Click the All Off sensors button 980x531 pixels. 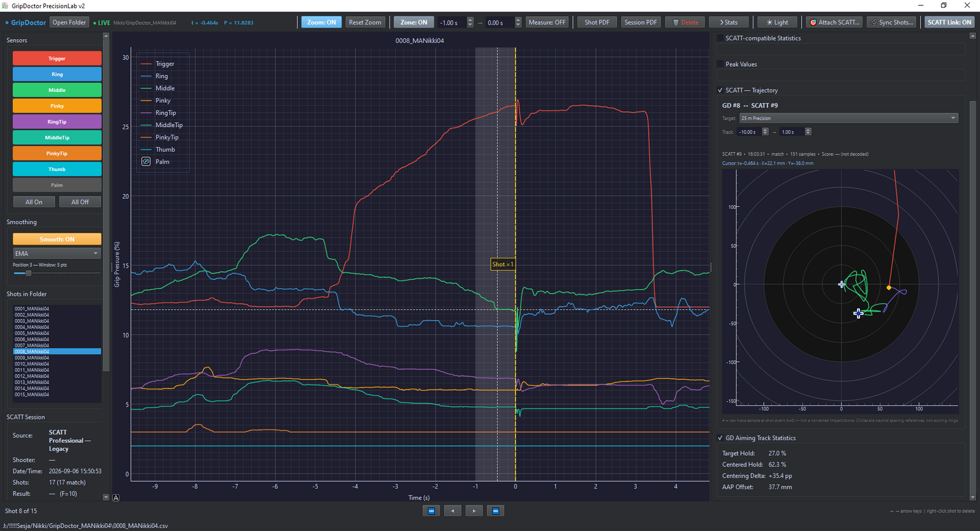pos(80,202)
